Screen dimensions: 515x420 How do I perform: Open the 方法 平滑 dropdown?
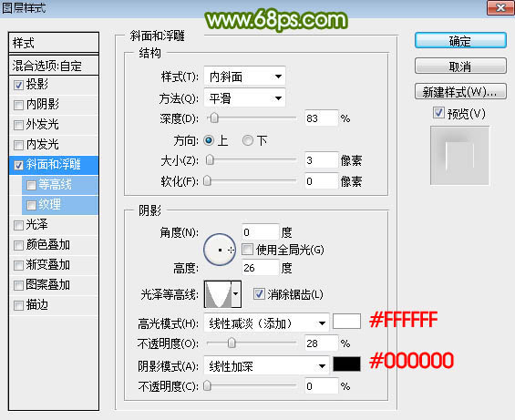click(x=244, y=97)
